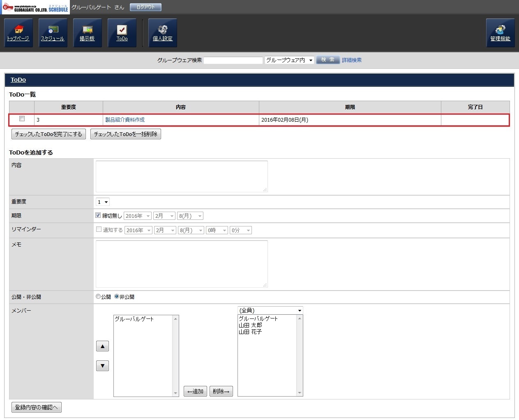This screenshot has width=519, height=420.
Task: Open the 詳細検索 advanced search link
Action: point(352,60)
